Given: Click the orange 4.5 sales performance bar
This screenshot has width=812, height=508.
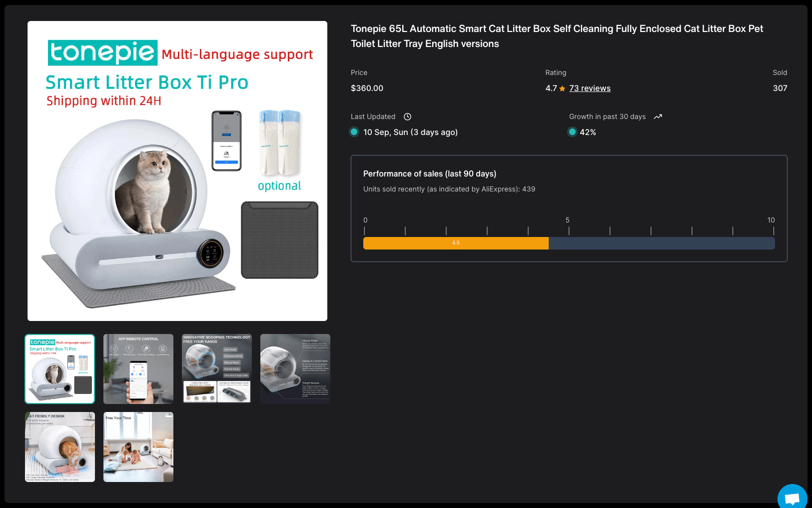Looking at the screenshot, I should pyautogui.click(x=456, y=243).
